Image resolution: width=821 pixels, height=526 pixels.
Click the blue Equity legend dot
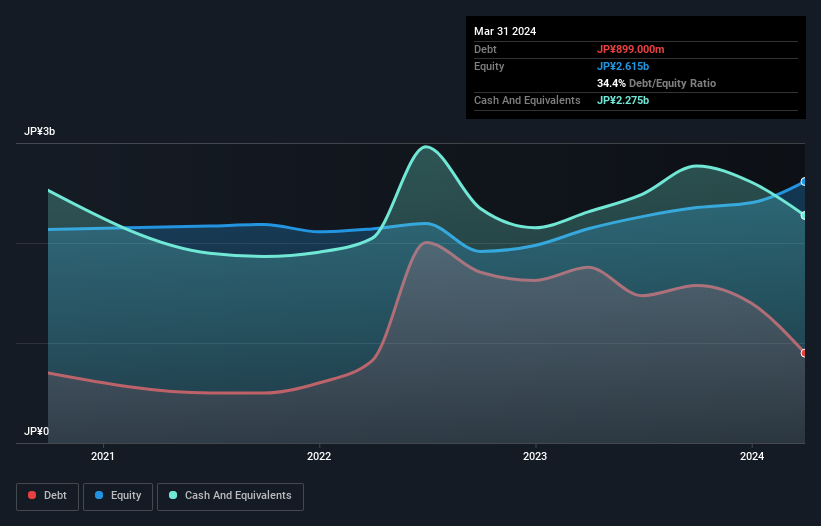pyautogui.click(x=99, y=495)
